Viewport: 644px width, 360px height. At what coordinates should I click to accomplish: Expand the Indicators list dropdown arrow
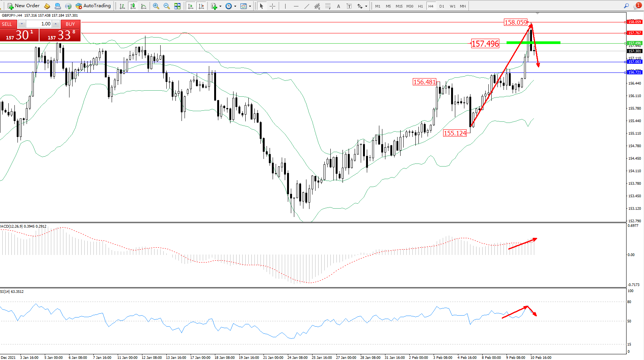[x=220, y=6]
